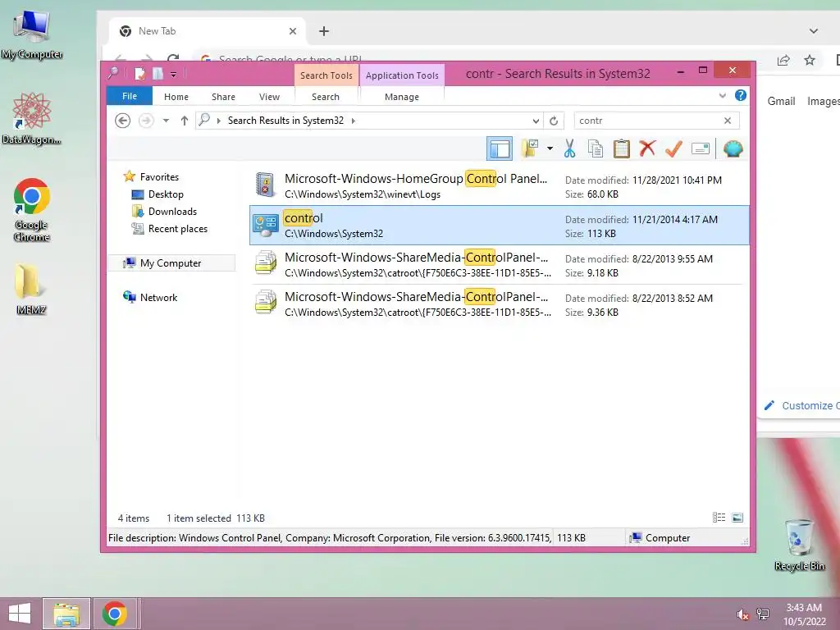
Task: Expand the folder options dropdown arrow
Action: click(550, 148)
